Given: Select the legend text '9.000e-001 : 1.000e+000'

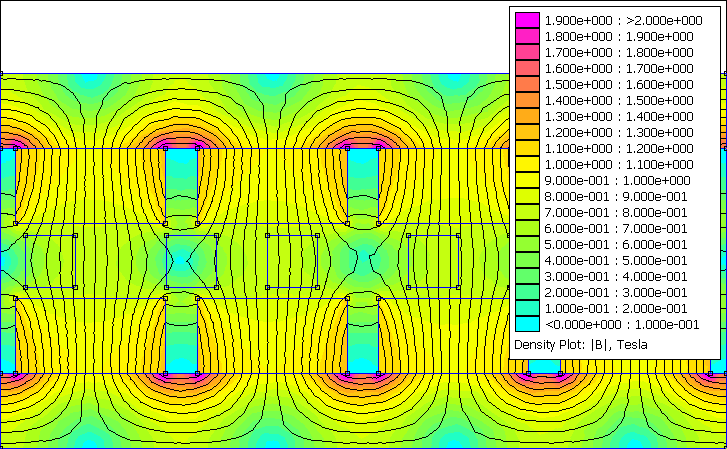Looking at the screenshot, I should pos(618,180).
